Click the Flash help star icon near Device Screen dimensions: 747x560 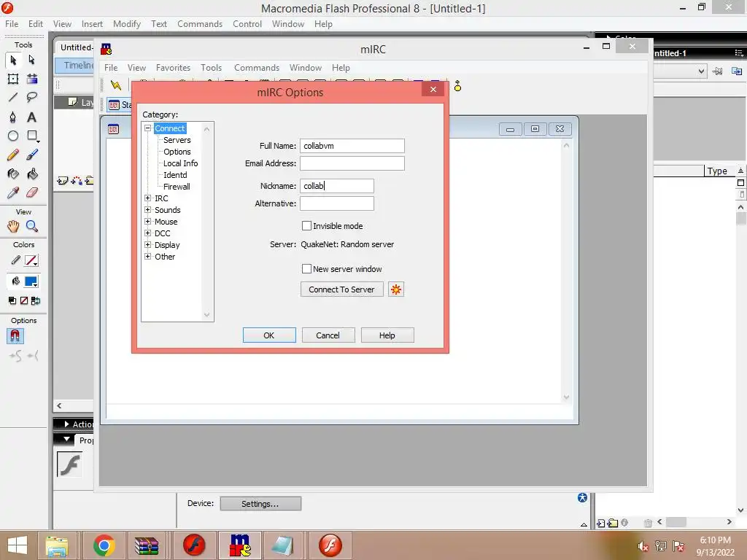tap(582, 497)
